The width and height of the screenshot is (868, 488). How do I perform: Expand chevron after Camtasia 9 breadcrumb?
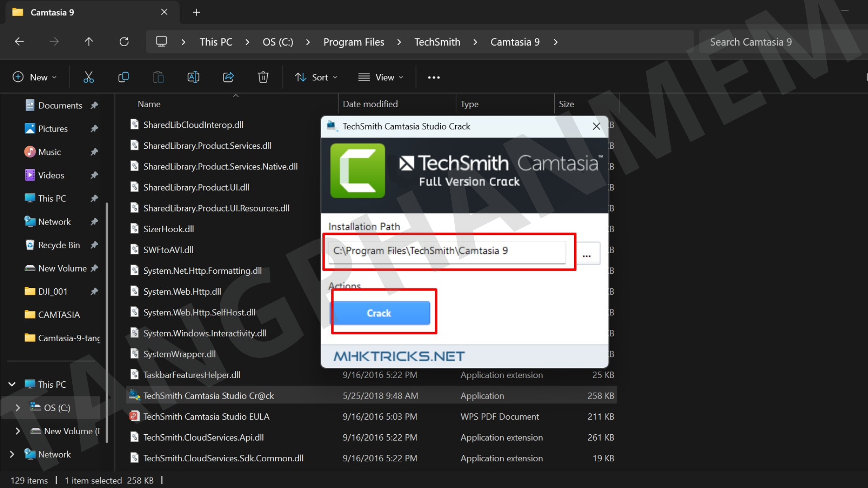(x=556, y=42)
